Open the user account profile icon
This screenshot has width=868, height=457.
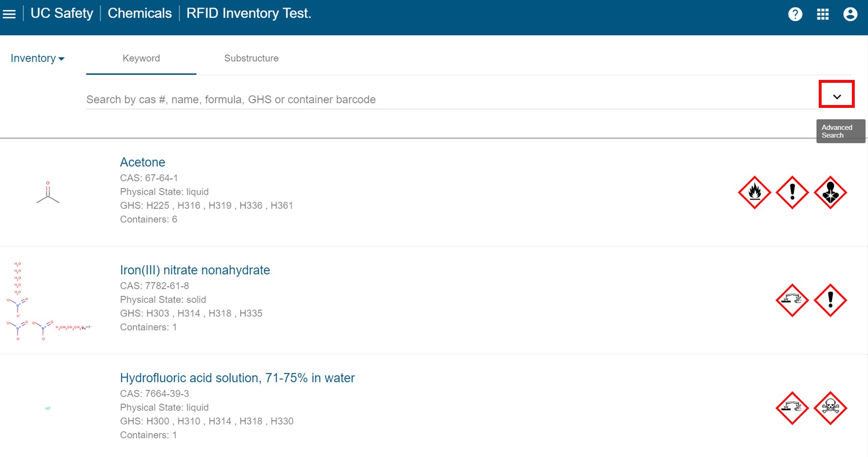tap(850, 14)
